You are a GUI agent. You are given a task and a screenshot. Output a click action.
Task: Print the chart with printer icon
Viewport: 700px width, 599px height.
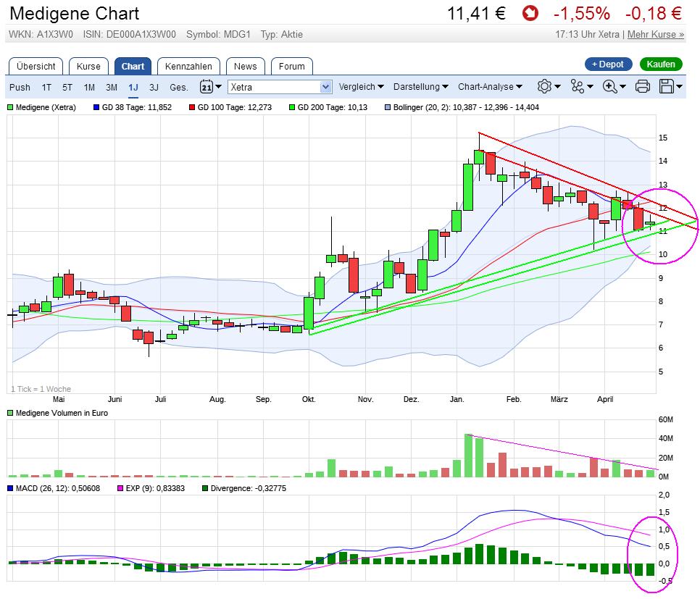click(x=643, y=86)
